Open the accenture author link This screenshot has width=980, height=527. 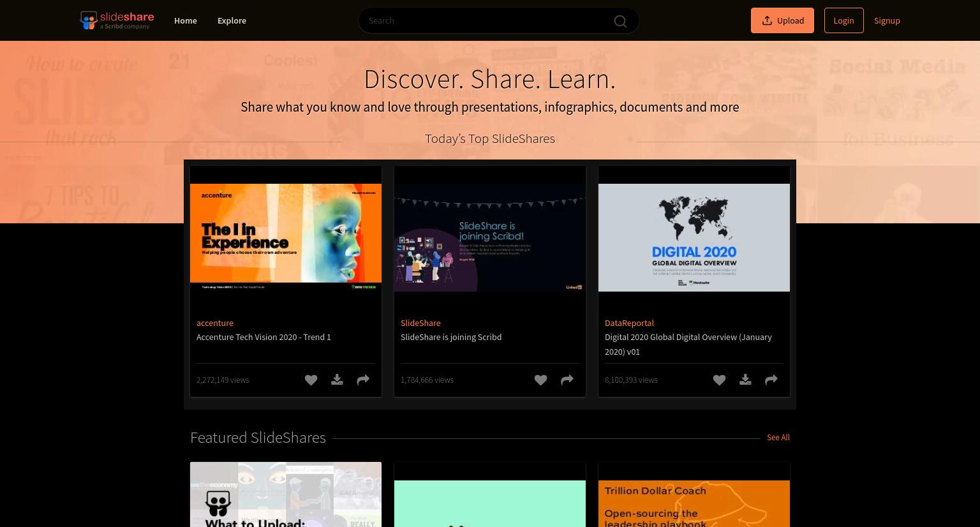point(215,323)
